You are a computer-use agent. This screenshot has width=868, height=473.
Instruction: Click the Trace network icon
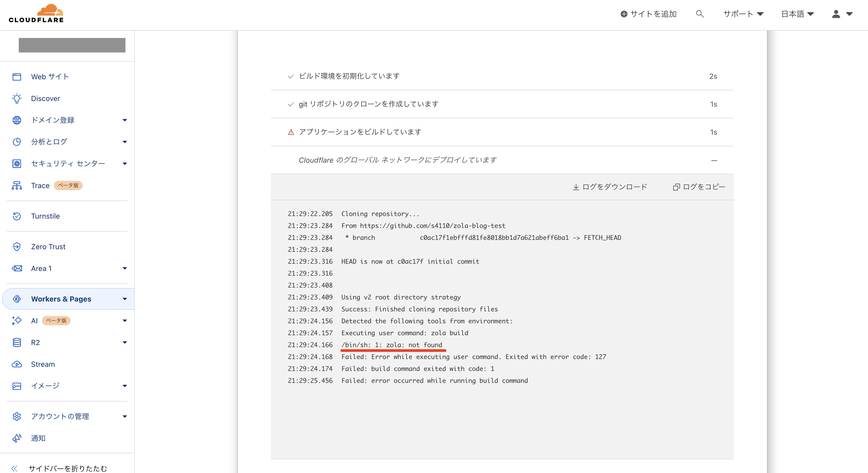click(x=17, y=185)
